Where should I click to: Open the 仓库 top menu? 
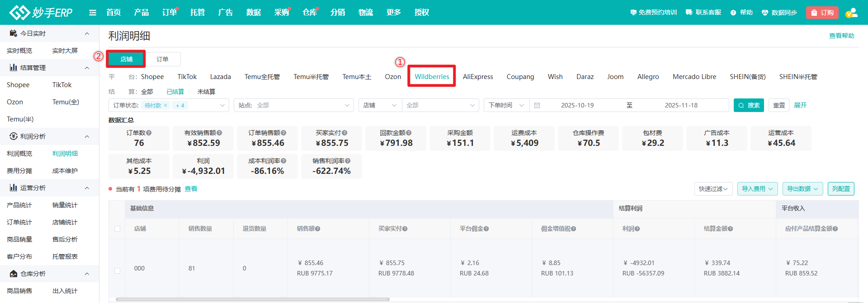click(309, 13)
